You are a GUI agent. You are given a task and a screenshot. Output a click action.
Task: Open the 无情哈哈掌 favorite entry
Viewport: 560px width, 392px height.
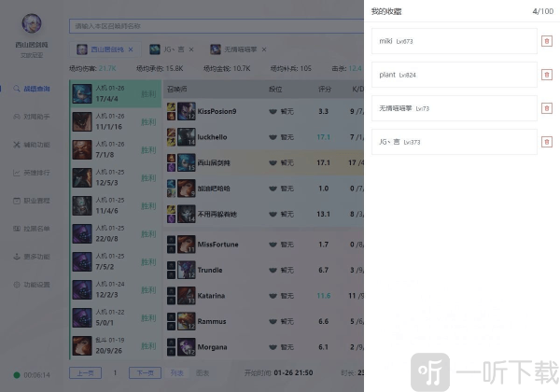(x=455, y=108)
